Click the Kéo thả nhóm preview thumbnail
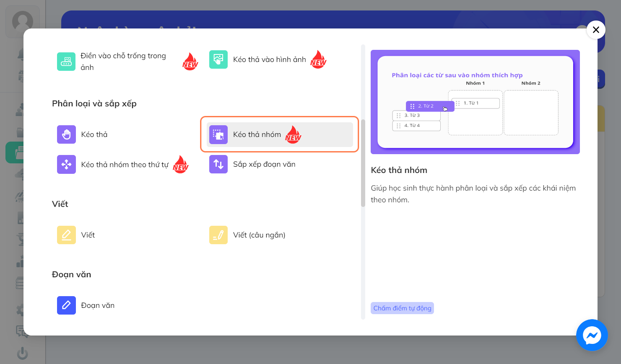Viewport: 621px width, 364px height. click(475, 102)
